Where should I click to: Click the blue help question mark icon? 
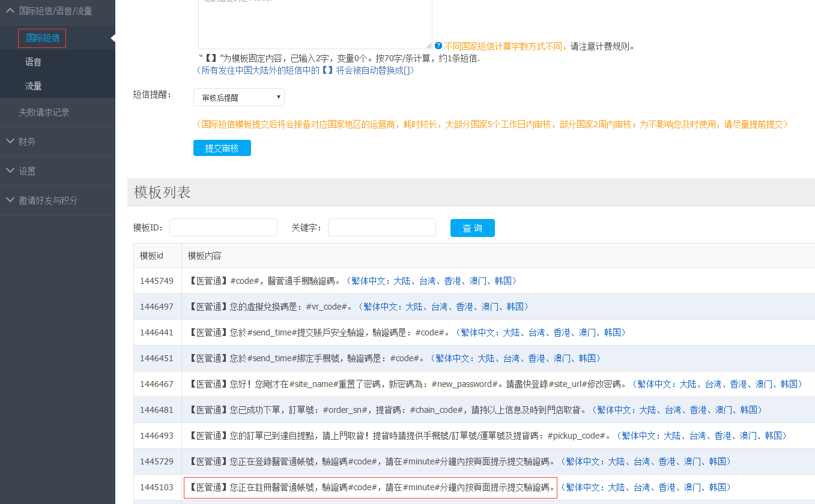pos(438,46)
